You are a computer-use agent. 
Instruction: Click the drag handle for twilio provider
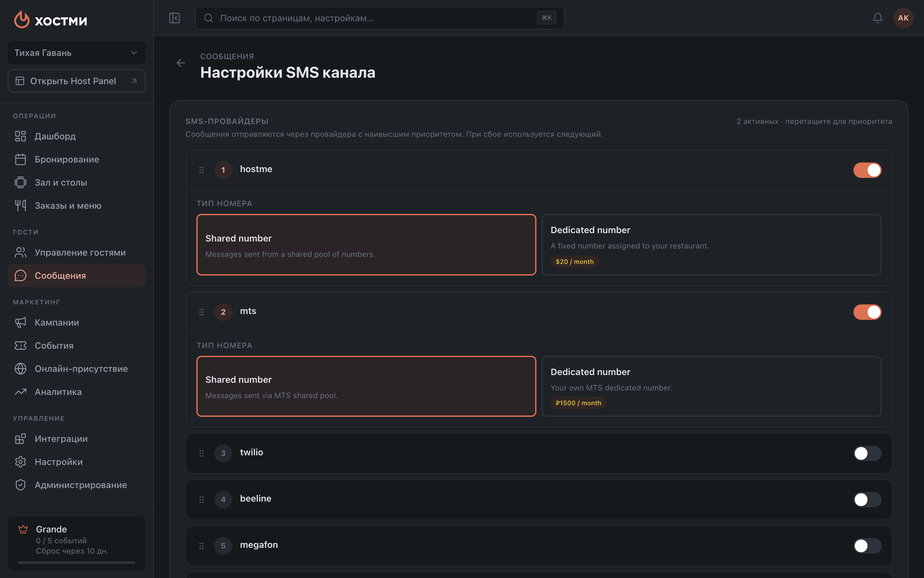(x=201, y=453)
